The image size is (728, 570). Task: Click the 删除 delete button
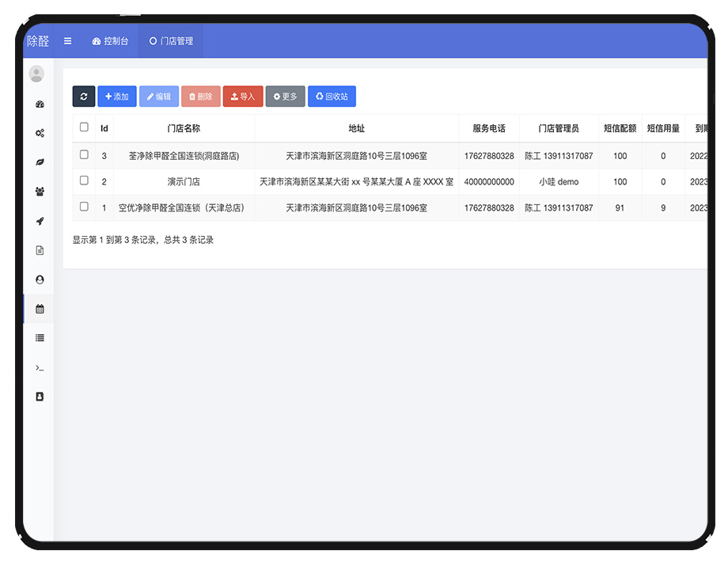tap(200, 96)
